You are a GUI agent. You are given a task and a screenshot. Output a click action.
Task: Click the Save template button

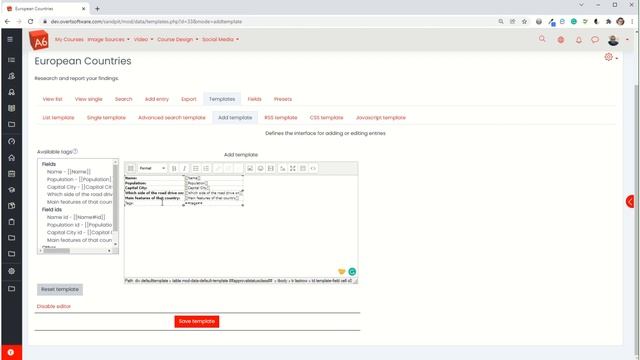[x=197, y=322]
